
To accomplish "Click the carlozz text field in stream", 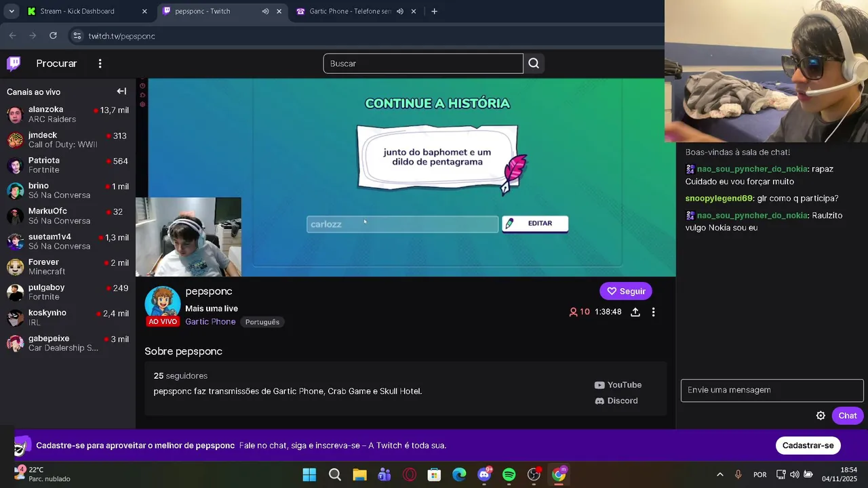I will 402,224.
